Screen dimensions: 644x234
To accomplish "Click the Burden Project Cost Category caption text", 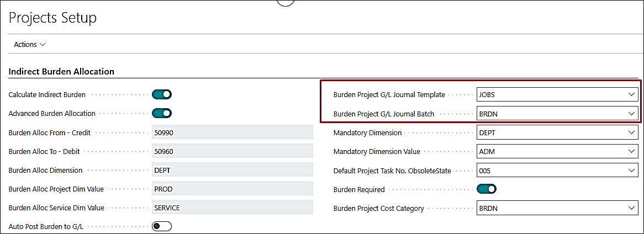I will coord(378,209).
